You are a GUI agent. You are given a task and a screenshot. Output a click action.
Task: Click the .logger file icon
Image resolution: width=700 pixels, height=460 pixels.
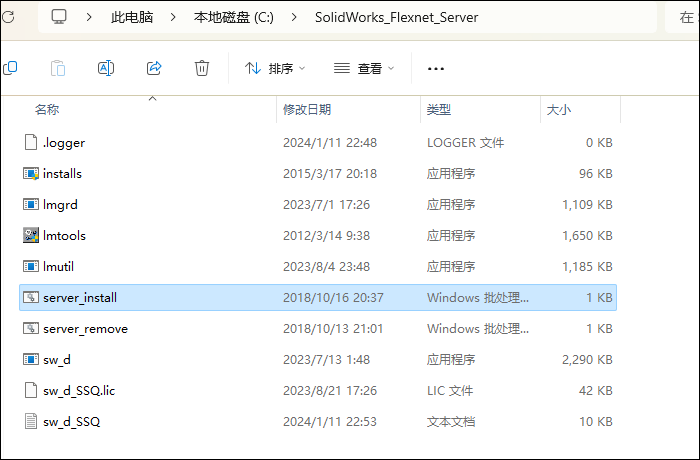[x=31, y=142]
